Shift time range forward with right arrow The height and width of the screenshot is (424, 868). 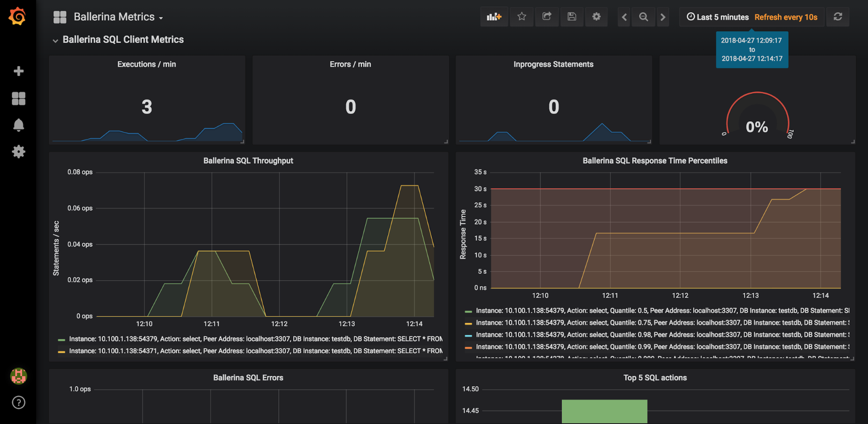[663, 17]
